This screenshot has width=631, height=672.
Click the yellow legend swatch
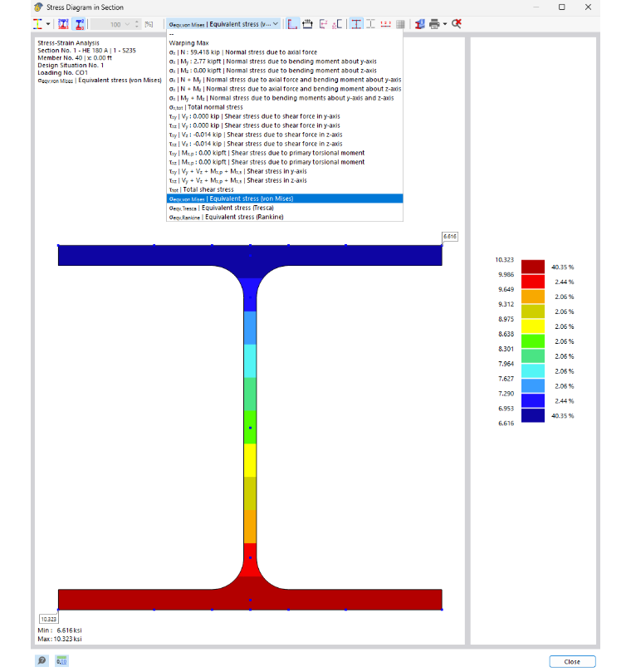533,326
